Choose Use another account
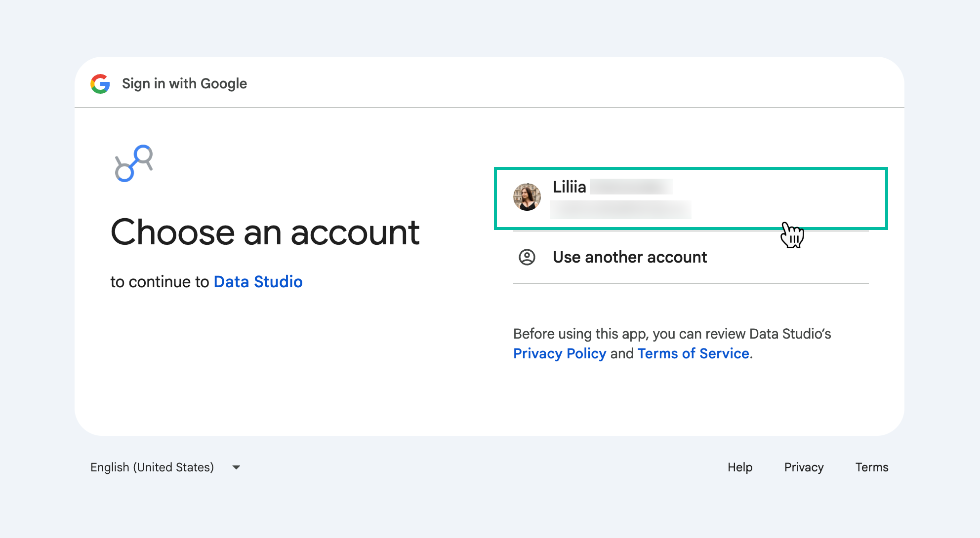980x538 pixels. 691,257
